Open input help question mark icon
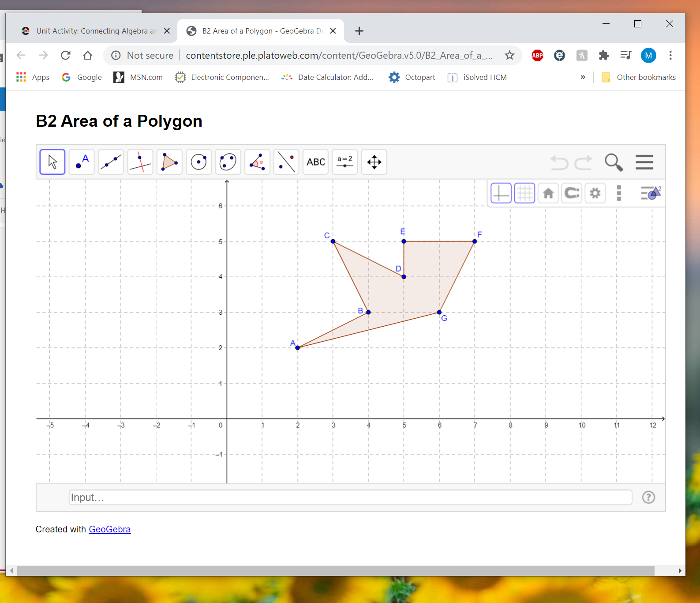The image size is (700, 603). (648, 497)
